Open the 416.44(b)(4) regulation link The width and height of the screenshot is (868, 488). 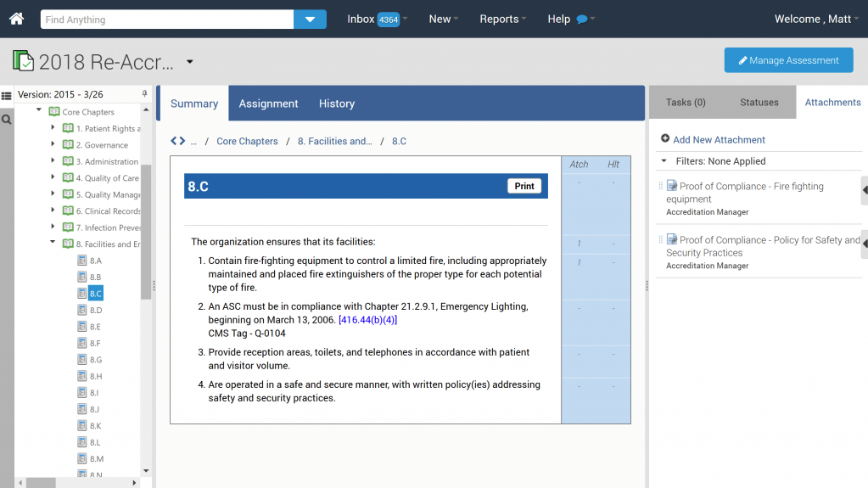(x=367, y=320)
